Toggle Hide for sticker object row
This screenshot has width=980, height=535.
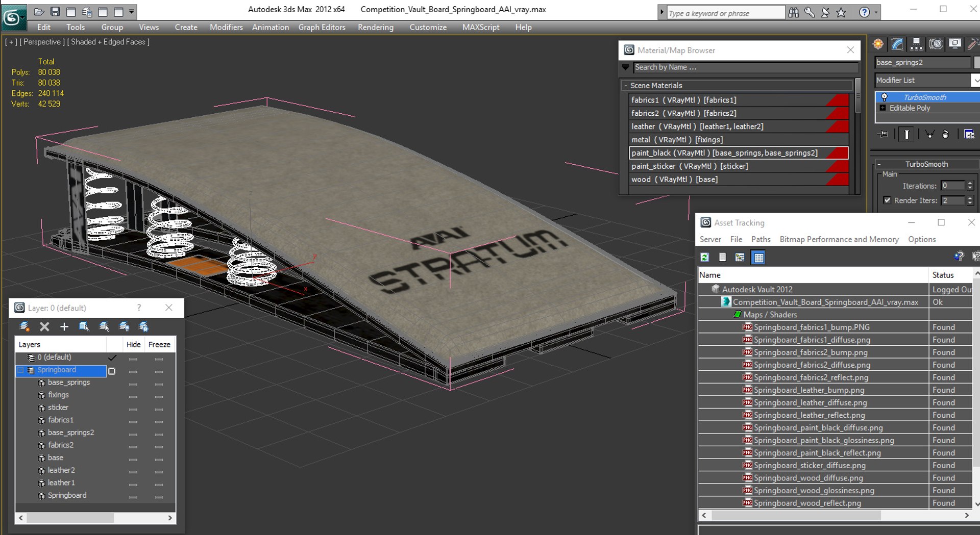pos(133,409)
